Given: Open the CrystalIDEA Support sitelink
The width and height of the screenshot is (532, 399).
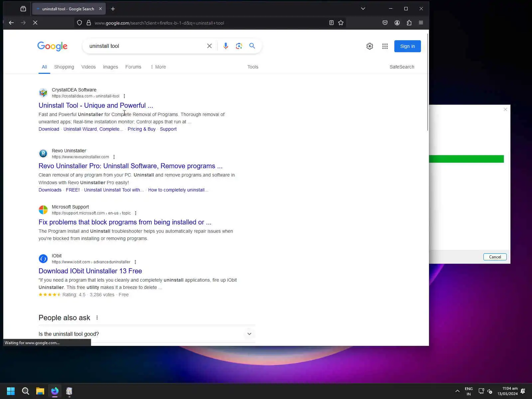Looking at the screenshot, I should (x=168, y=129).
